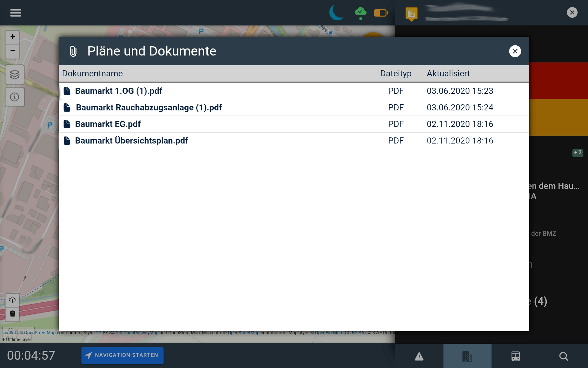The image size is (588, 368).
Task: Switch to the building object tab
Action: pos(467,356)
